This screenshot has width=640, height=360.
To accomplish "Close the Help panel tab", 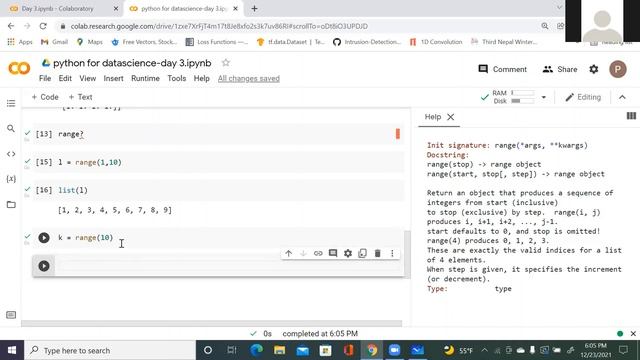I will (x=451, y=117).
